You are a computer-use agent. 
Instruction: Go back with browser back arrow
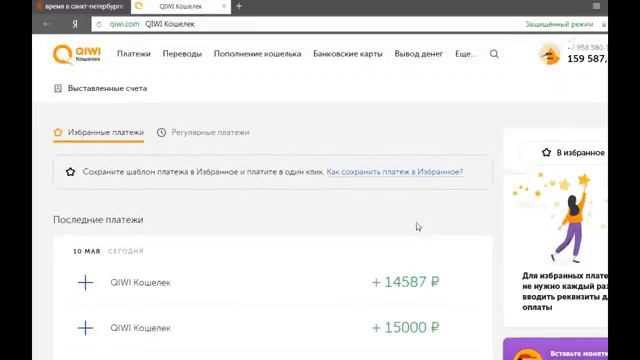point(47,24)
